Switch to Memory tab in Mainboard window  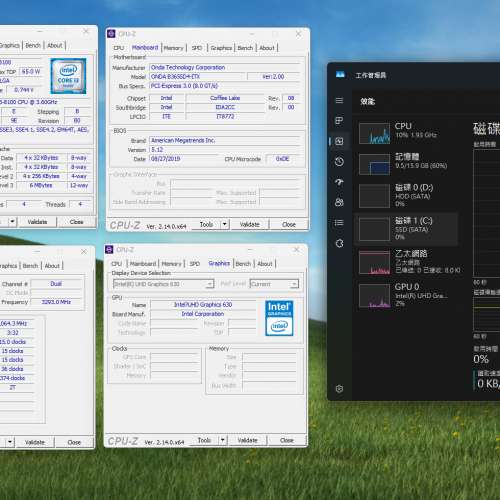tap(173, 48)
